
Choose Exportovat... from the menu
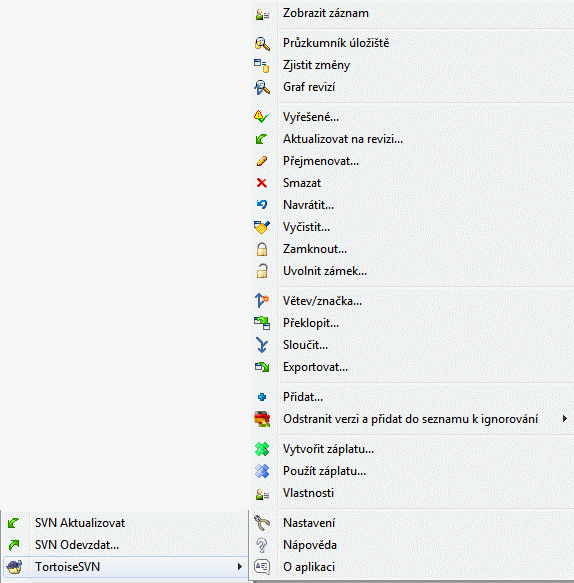point(413,367)
